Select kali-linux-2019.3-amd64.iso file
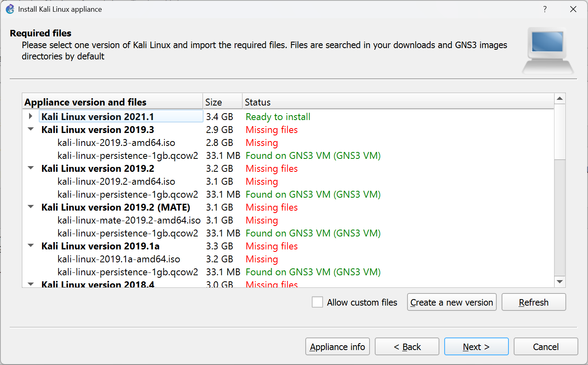The image size is (588, 365). 116,142
